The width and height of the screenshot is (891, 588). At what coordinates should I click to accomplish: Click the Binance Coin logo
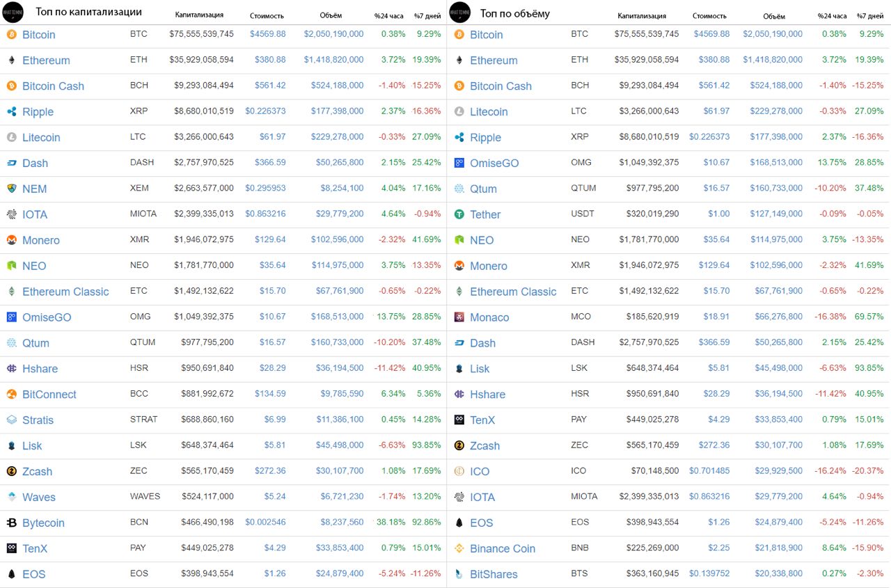point(459,548)
